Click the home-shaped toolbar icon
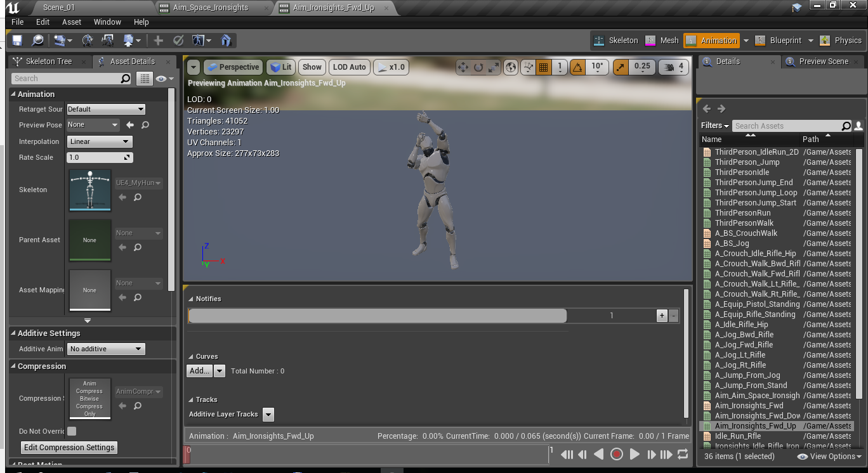 click(226, 40)
